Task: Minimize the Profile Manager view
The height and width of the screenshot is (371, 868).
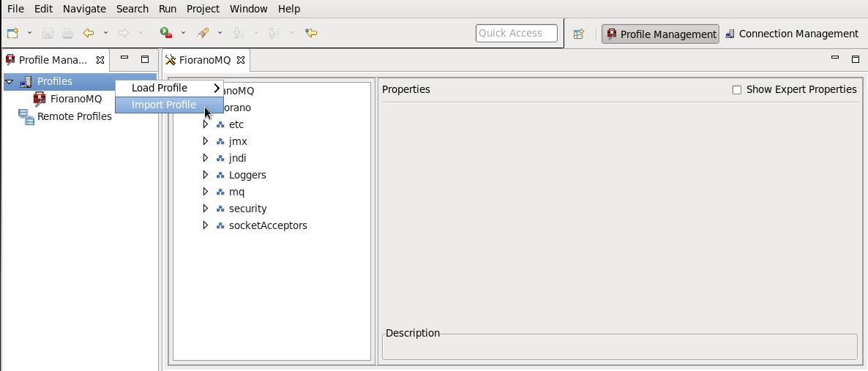Action: pyautogui.click(x=124, y=58)
